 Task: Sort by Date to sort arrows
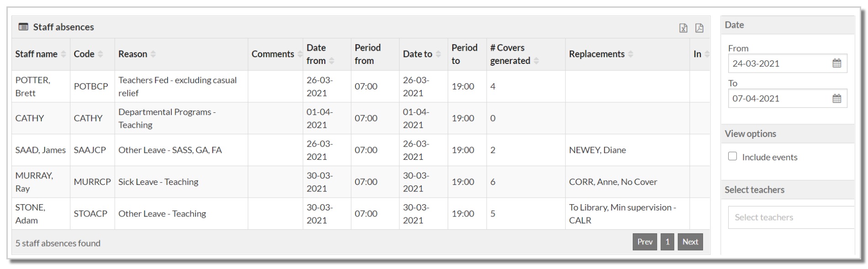click(x=438, y=54)
